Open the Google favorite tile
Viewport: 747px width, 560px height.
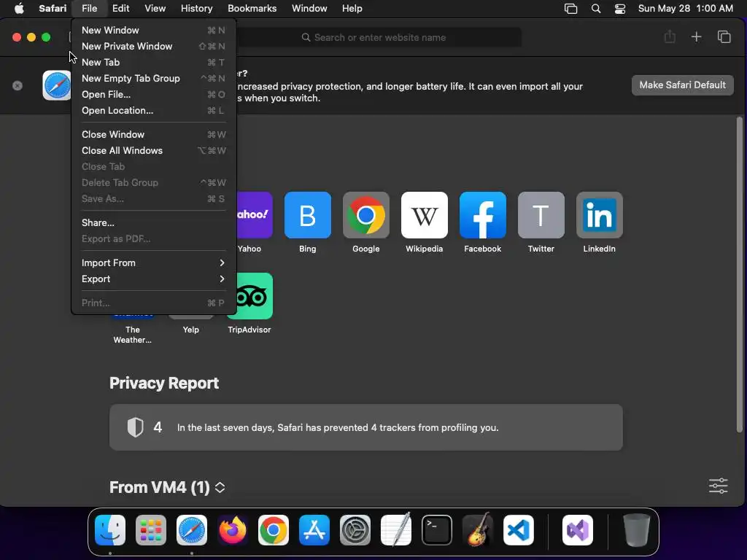366,215
